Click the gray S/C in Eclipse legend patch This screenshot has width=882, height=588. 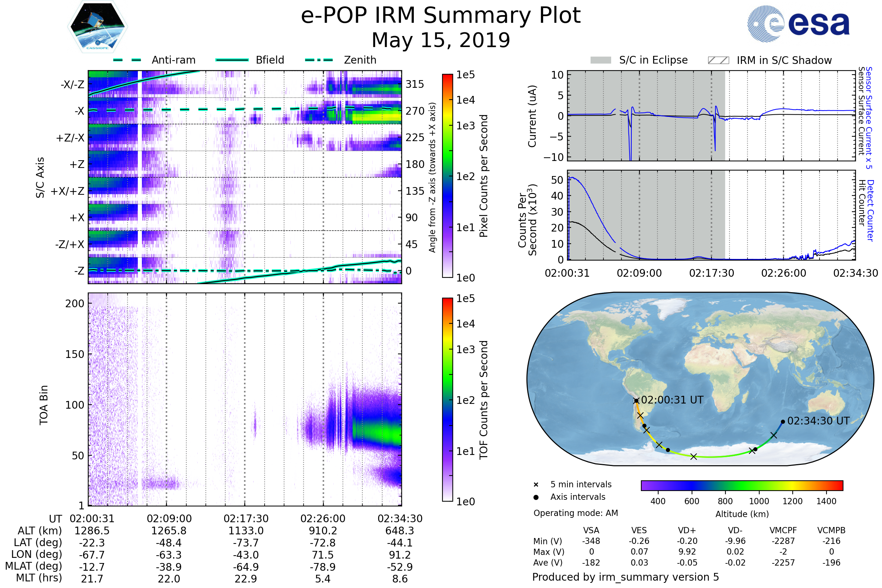click(601, 60)
